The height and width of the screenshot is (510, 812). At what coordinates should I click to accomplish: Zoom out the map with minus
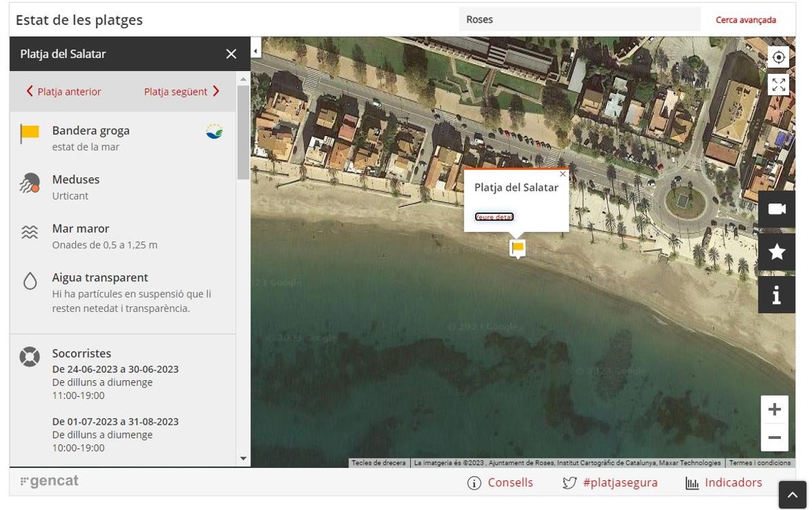[775, 438]
